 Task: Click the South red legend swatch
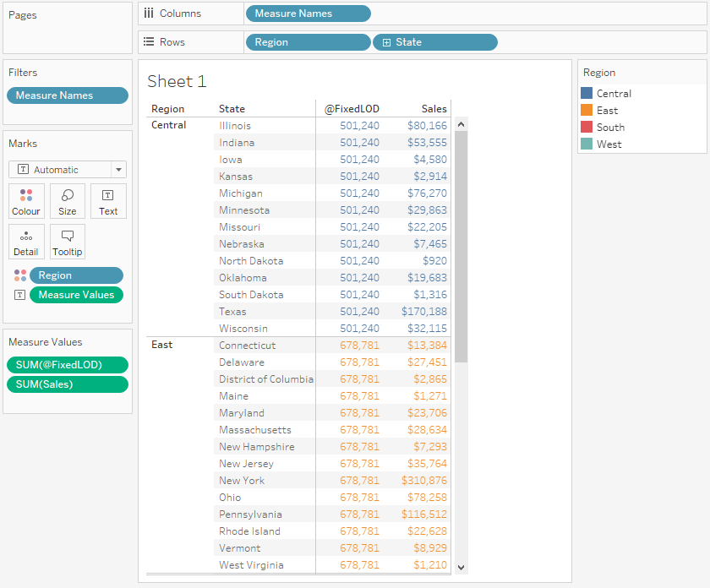(x=587, y=128)
